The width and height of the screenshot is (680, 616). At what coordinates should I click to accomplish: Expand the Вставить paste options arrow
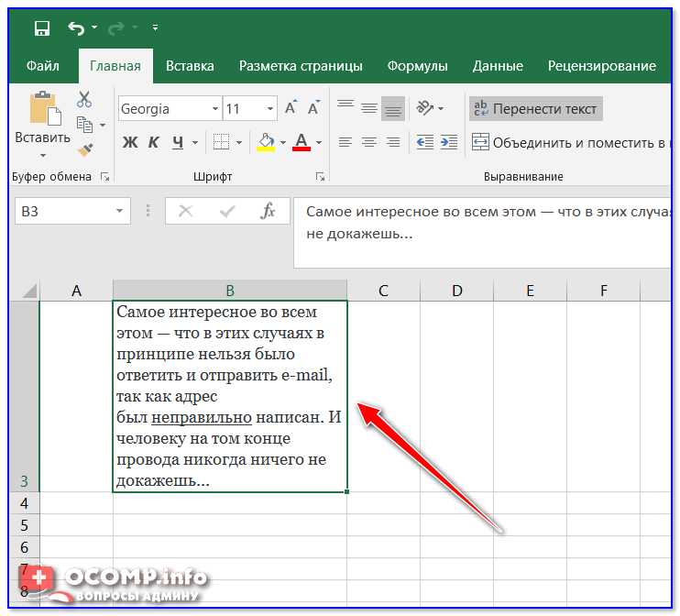click(x=42, y=155)
